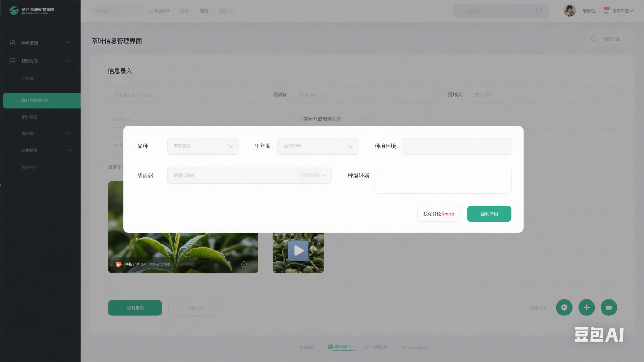Tick the checkbox beside 茶叶介绍
Image resolution: width=644 pixels, height=362 pixels.
click(366, 119)
